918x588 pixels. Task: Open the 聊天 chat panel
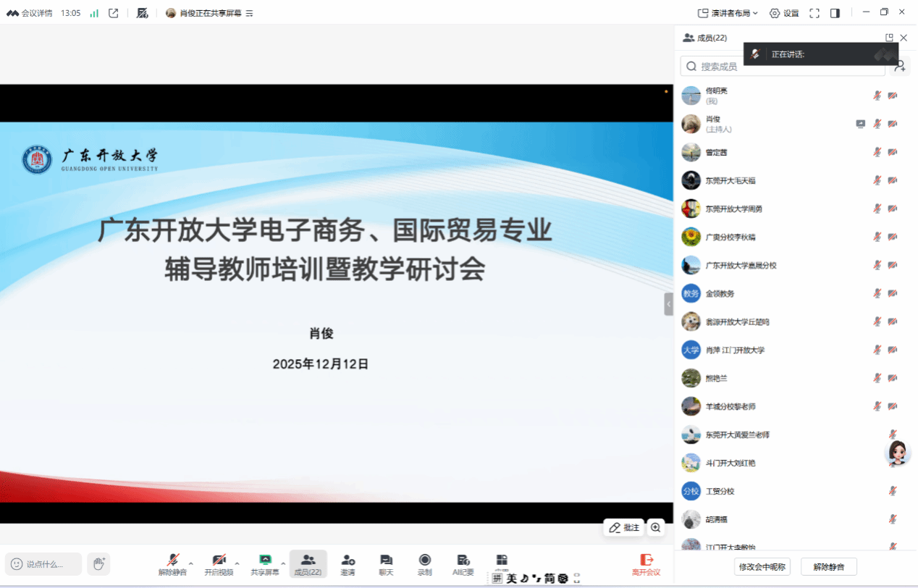click(386, 564)
